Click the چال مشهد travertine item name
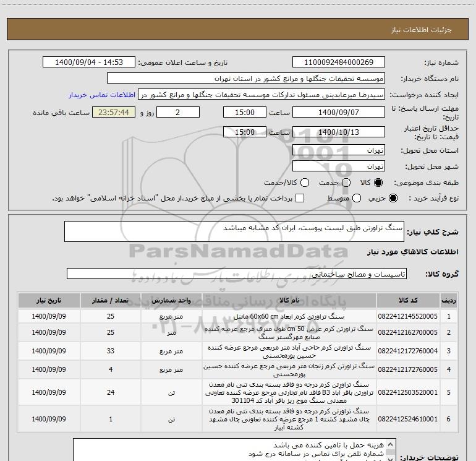476x461 pixels. pos(289,419)
